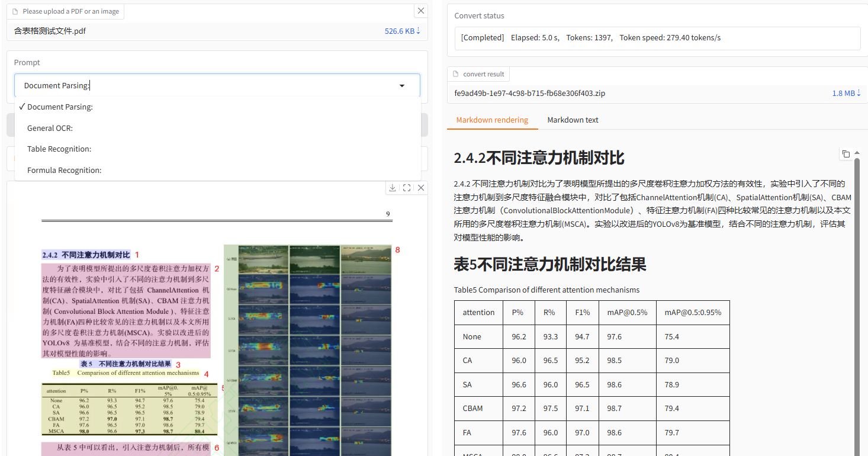This screenshot has width=868, height=456.
Task: Switch to the Markdown rendering tab
Action: (x=492, y=120)
